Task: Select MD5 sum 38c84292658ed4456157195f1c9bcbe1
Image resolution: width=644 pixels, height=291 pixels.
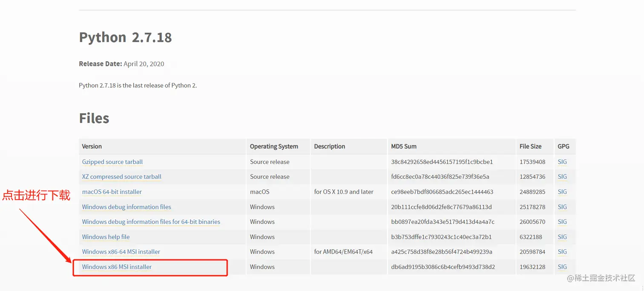Action: coord(442,162)
